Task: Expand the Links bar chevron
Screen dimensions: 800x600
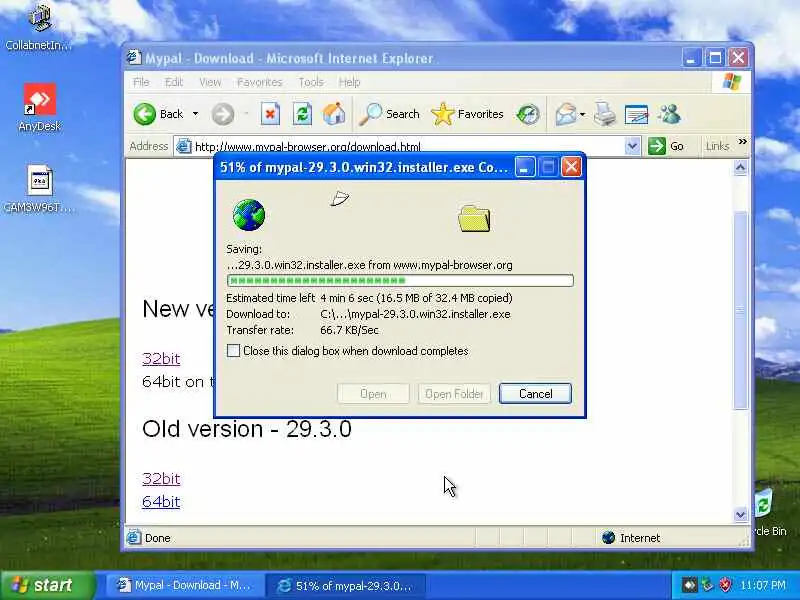Action: (x=742, y=141)
